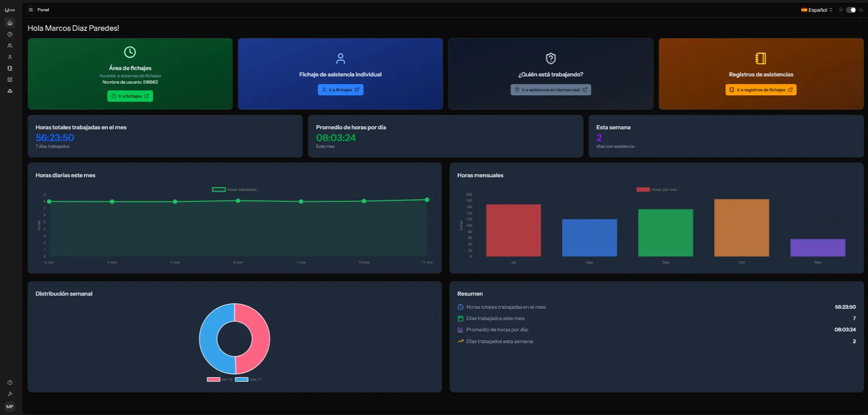
Task: Click the help question mark icon
Action: (x=10, y=382)
